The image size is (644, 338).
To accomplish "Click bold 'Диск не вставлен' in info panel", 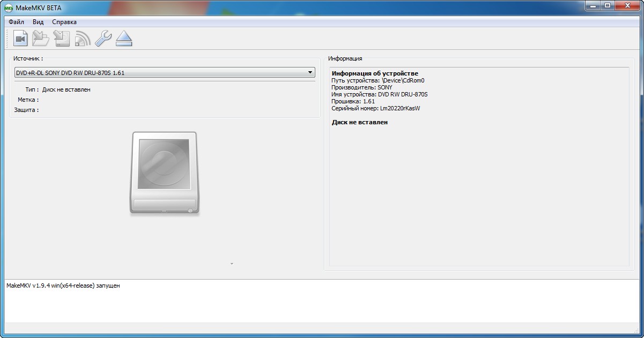I will point(360,122).
